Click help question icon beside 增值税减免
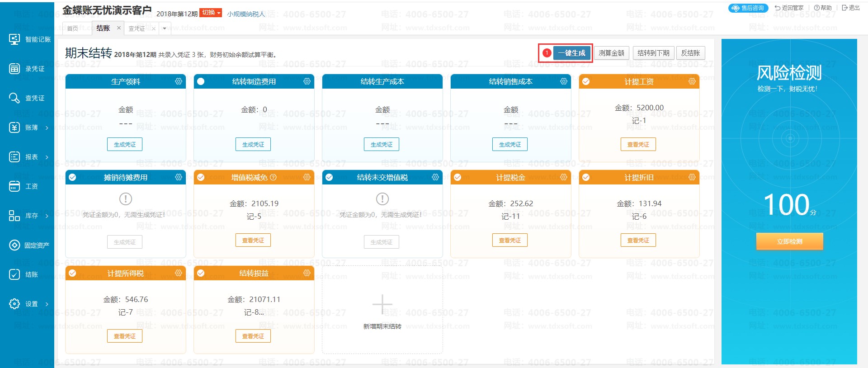 point(273,177)
